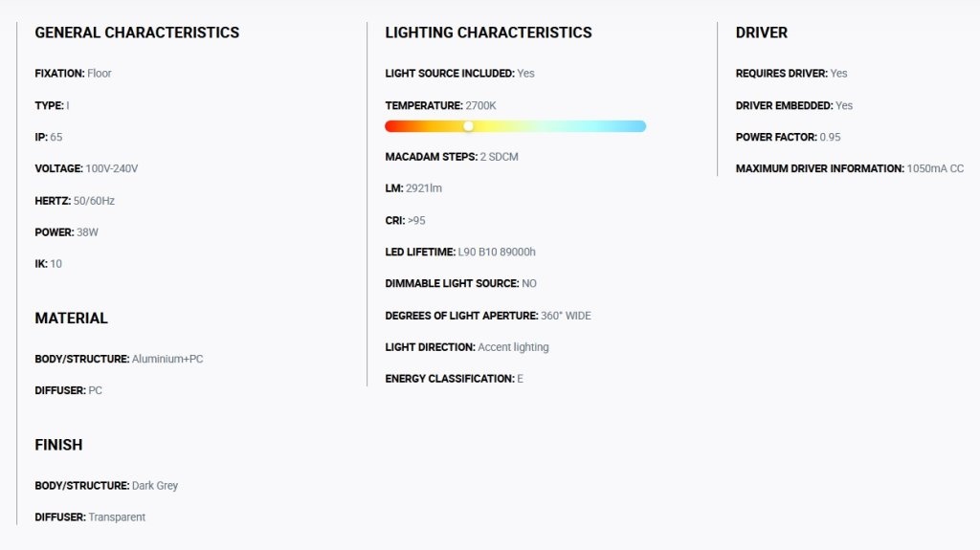The width and height of the screenshot is (980, 550).
Task: Click the Fixation: Floor specification
Action: pyautogui.click(x=73, y=73)
